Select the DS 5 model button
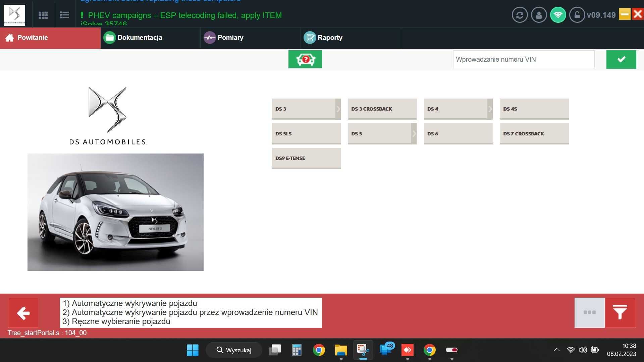 (x=379, y=134)
